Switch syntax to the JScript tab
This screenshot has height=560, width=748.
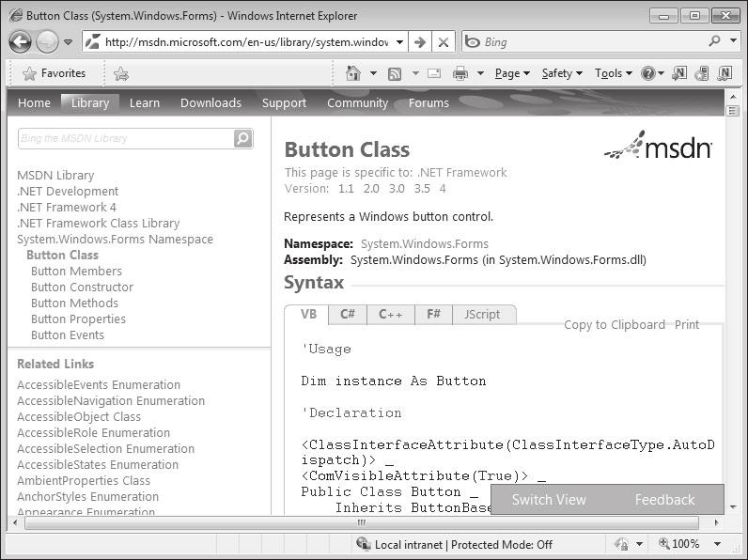coord(483,315)
